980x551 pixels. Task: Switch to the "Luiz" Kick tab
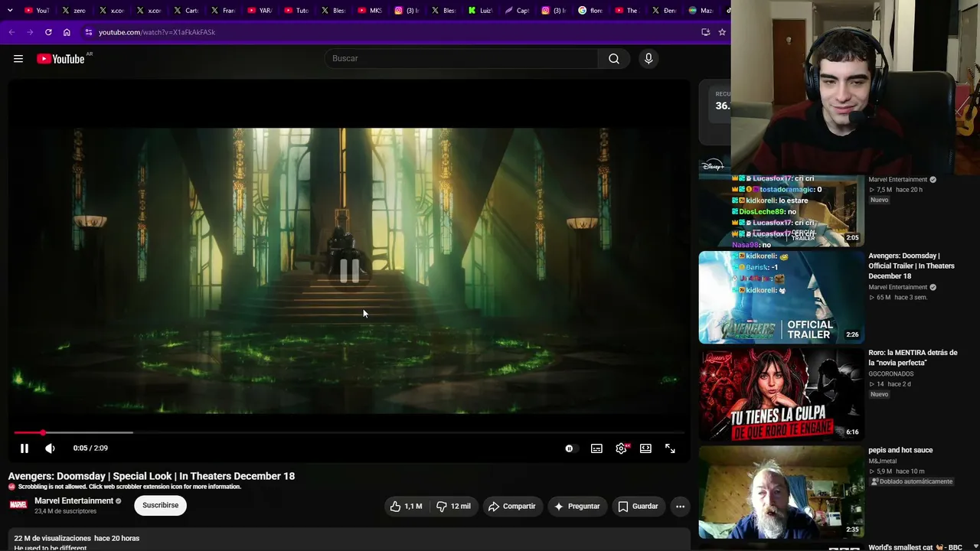coord(480,11)
